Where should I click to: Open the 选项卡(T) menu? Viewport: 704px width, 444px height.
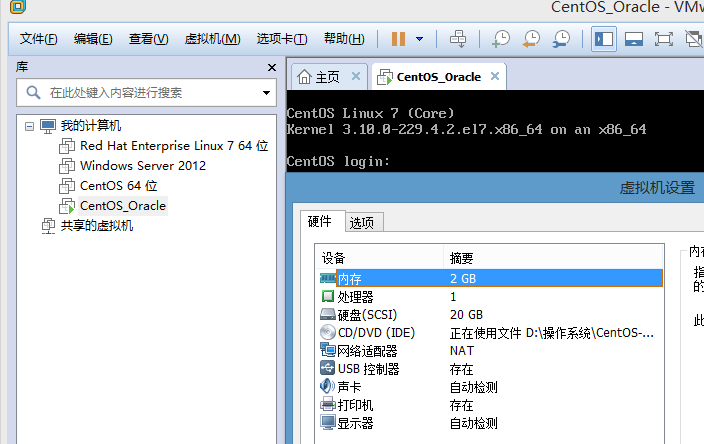click(282, 39)
